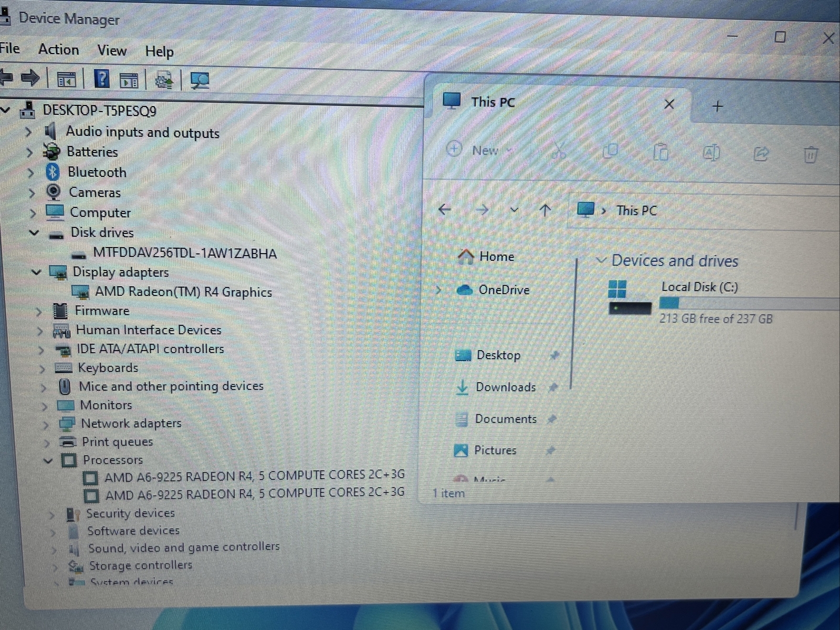Viewport: 840px width, 630px height.
Task: Click the pin icon next to Downloads
Action: (x=553, y=387)
